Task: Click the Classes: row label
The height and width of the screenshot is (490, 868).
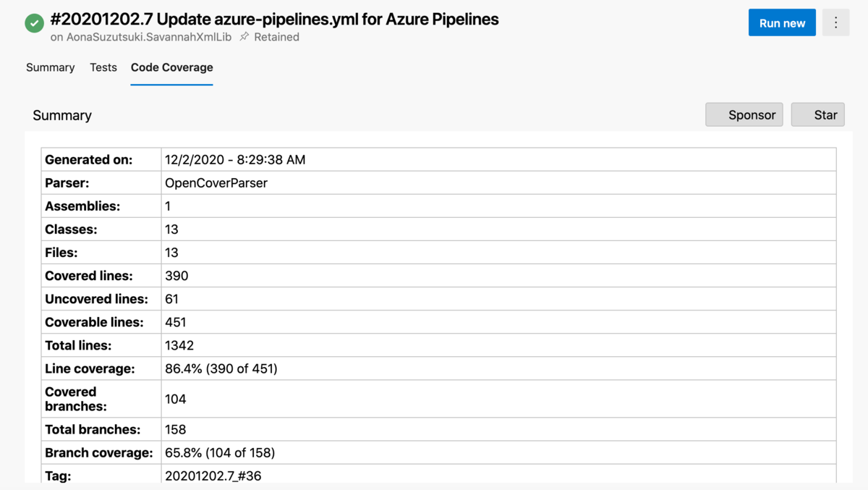Action: (71, 229)
